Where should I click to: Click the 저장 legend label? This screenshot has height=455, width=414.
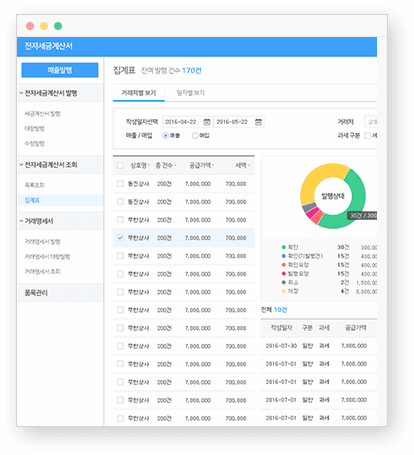click(x=293, y=291)
